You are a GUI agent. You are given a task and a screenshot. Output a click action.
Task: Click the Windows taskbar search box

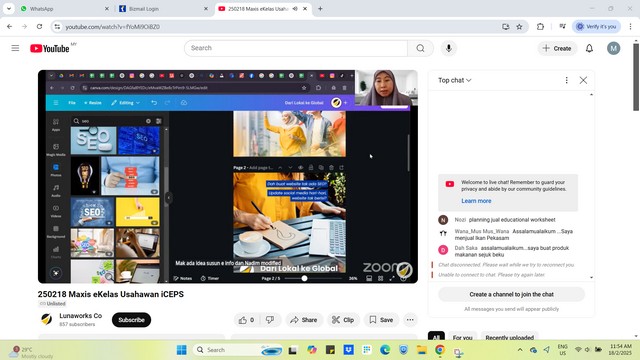(x=237, y=350)
